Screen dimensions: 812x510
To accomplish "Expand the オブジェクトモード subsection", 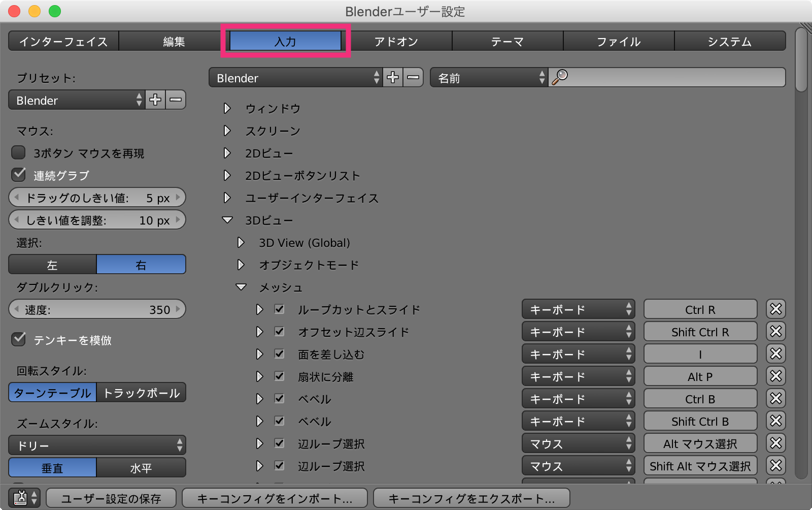I will coord(241,265).
